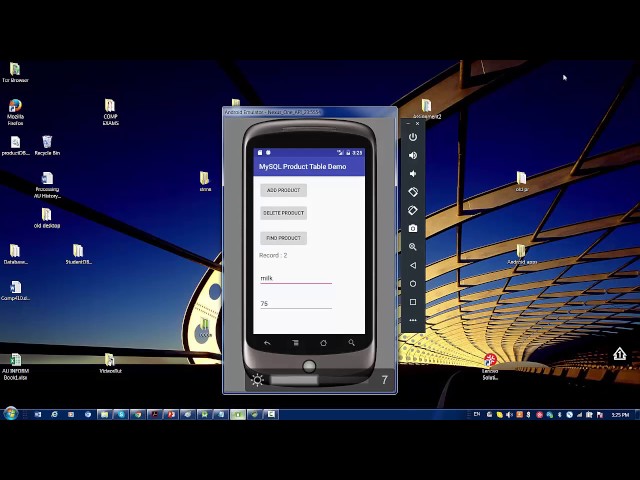Screen dimensions: 640x480
Task: Focus the product name field containing milk
Action: click(296, 278)
